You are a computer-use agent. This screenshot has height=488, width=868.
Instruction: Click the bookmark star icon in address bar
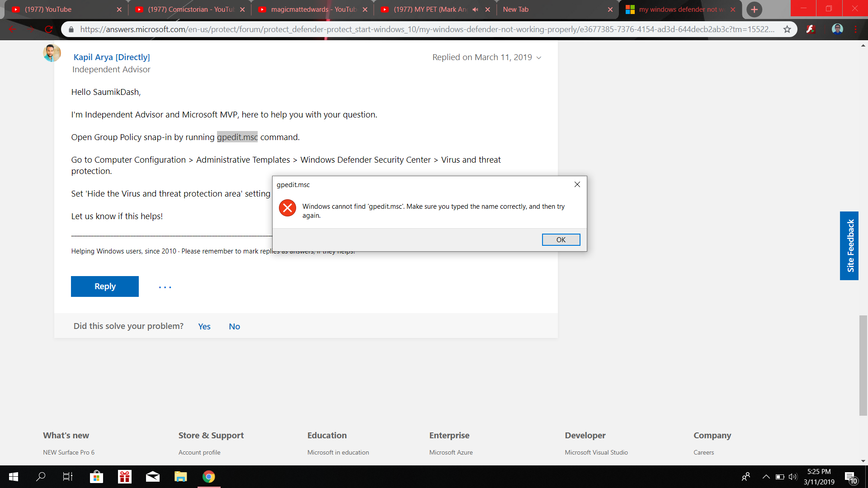coord(787,29)
